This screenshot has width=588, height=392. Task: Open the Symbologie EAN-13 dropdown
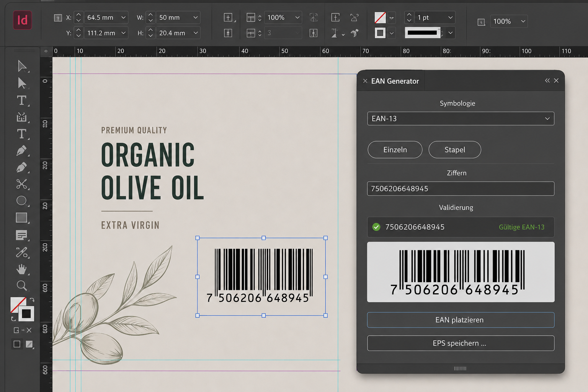pos(461,119)
